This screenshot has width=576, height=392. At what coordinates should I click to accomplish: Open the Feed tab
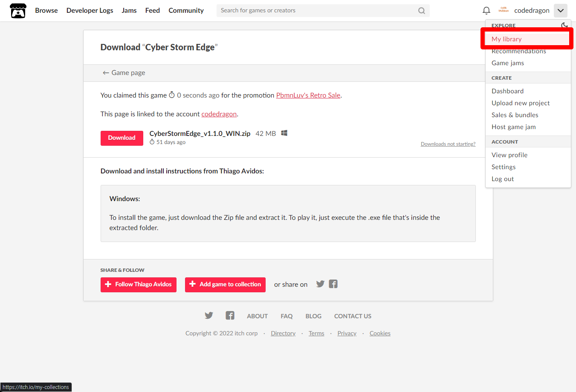[x=153, y=10]
